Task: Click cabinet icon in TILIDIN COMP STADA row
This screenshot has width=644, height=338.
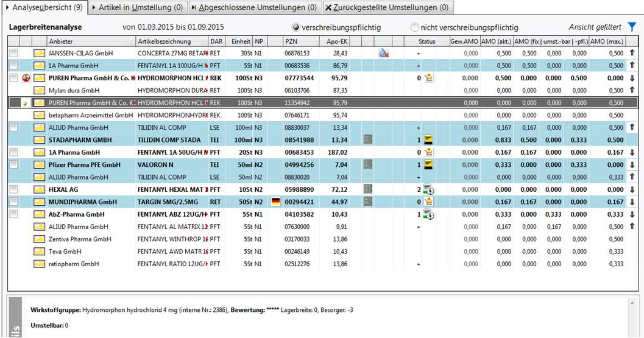Action: (x=368, y=140)
